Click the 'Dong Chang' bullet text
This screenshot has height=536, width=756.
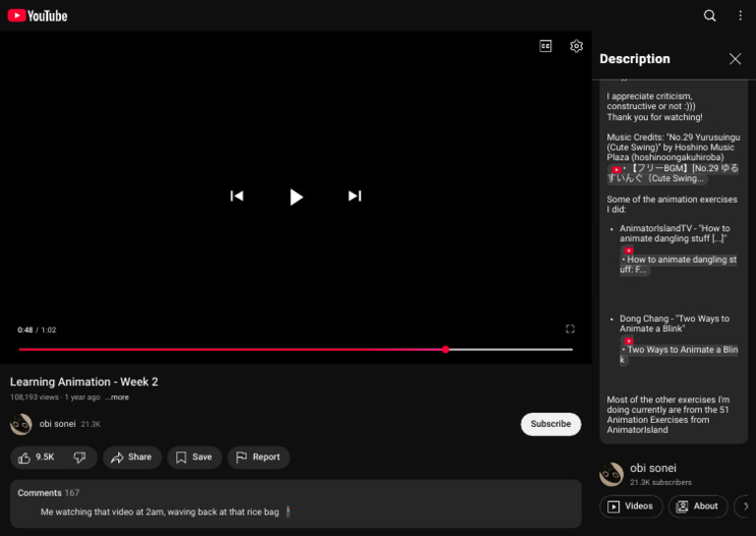pos(674,324)
